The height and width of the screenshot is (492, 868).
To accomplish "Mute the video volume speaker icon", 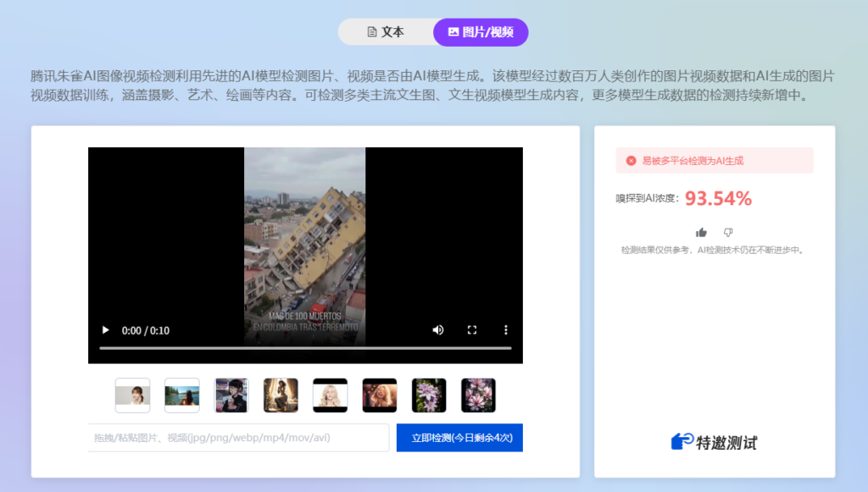I will click(438, 330).
